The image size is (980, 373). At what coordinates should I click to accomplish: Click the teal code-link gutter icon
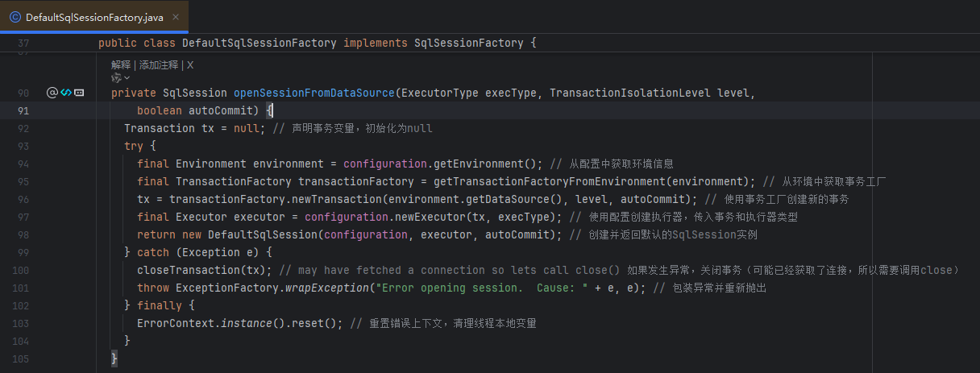66,93
